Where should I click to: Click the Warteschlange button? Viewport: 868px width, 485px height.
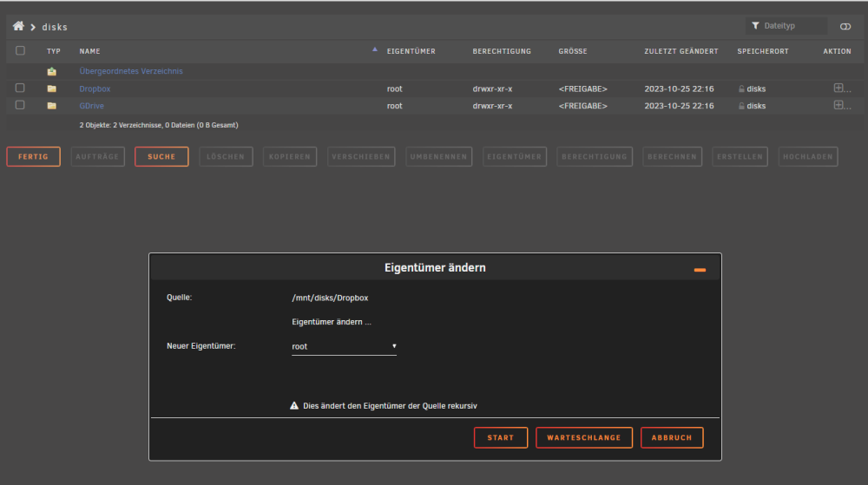point(584,437)
